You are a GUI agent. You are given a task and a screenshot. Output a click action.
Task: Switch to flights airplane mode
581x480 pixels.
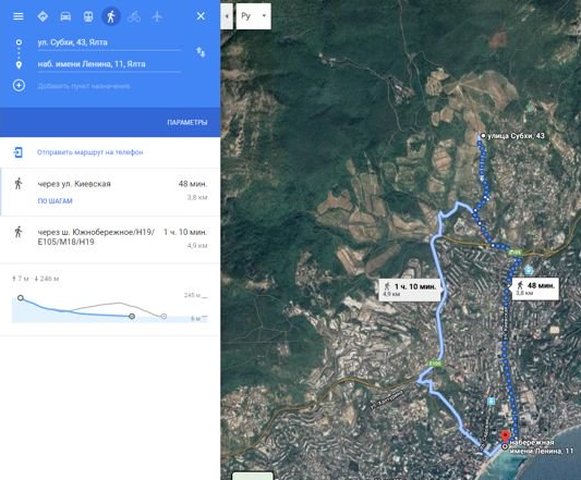coord(157,16)
